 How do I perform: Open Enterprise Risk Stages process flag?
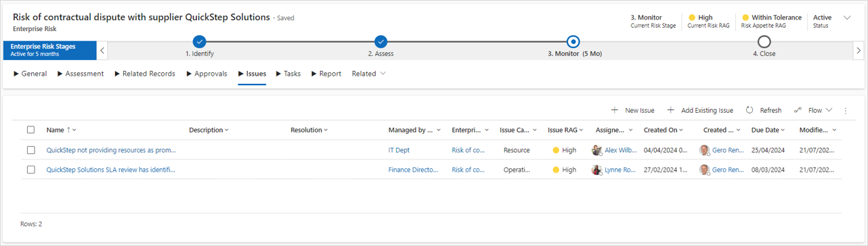[51, 50]
